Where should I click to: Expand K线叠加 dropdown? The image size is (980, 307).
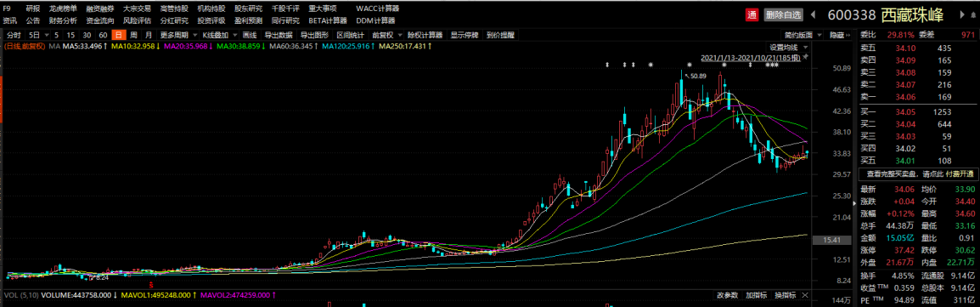[x=219, y=35]
